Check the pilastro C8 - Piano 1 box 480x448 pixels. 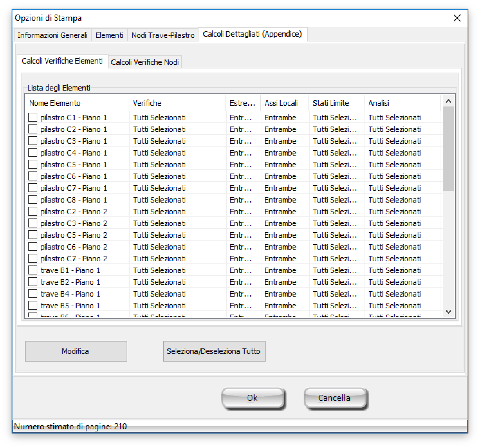coord(33,200)
